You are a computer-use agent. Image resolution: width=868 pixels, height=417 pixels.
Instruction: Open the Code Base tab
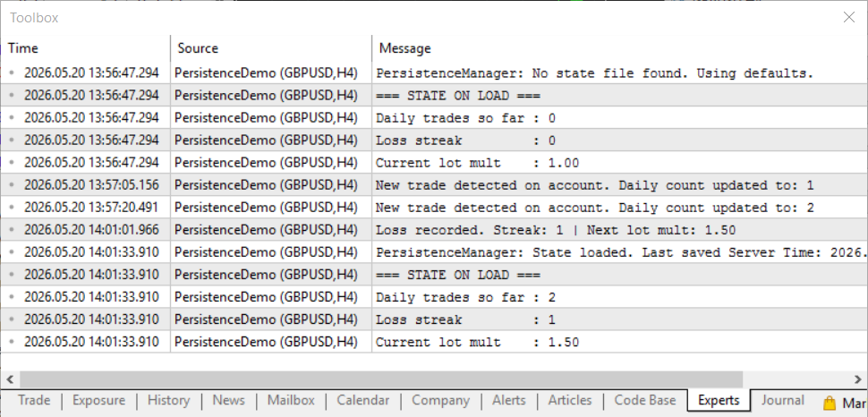pos(645,400)
